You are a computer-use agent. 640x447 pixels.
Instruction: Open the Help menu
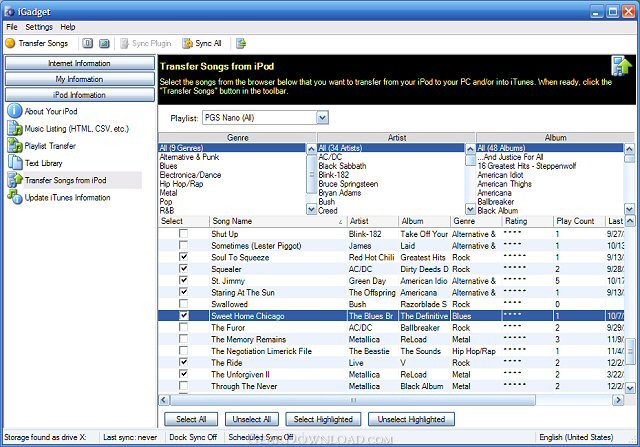(68, 27)
